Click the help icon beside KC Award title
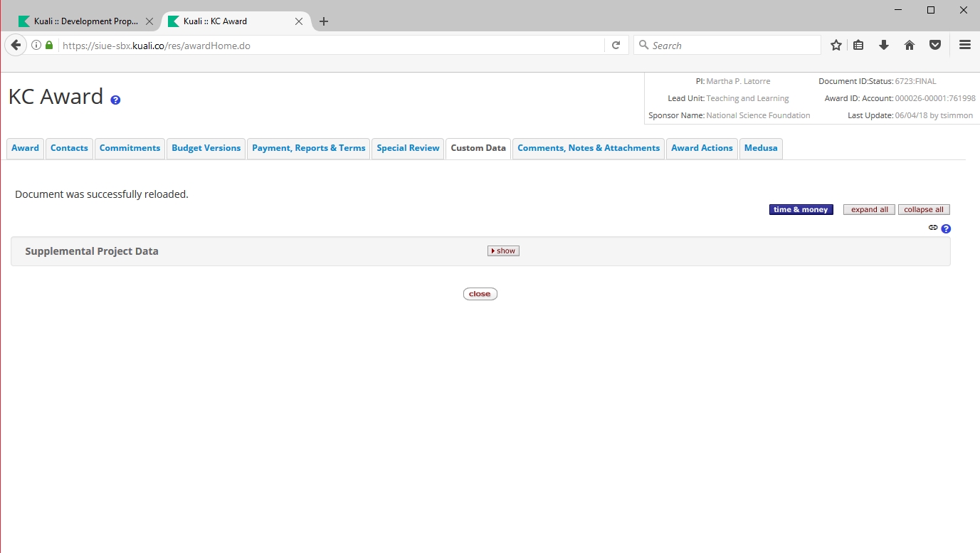 tap(115, 100)
